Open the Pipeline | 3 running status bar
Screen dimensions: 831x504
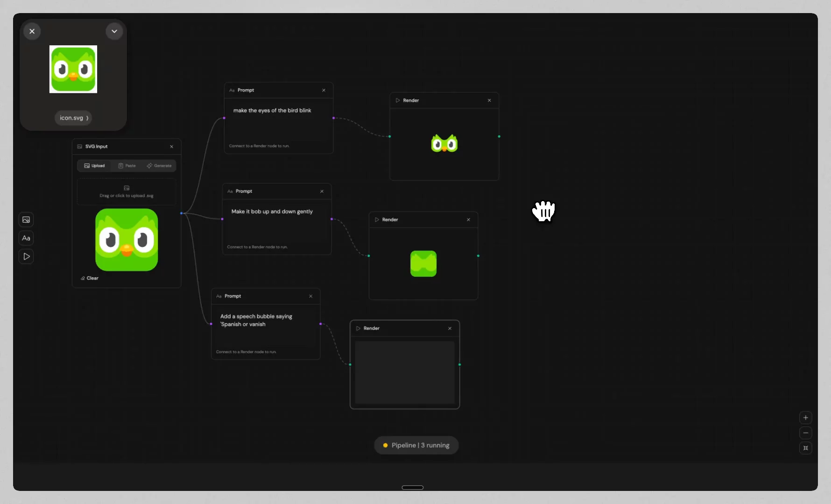click(x=416, y=445)
